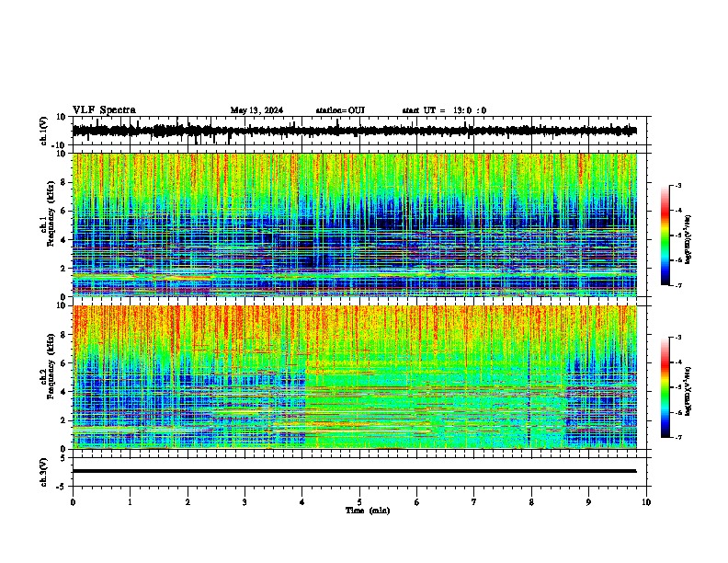Click the "-5" tick on ch.3(V) axis

click(62, 487)
